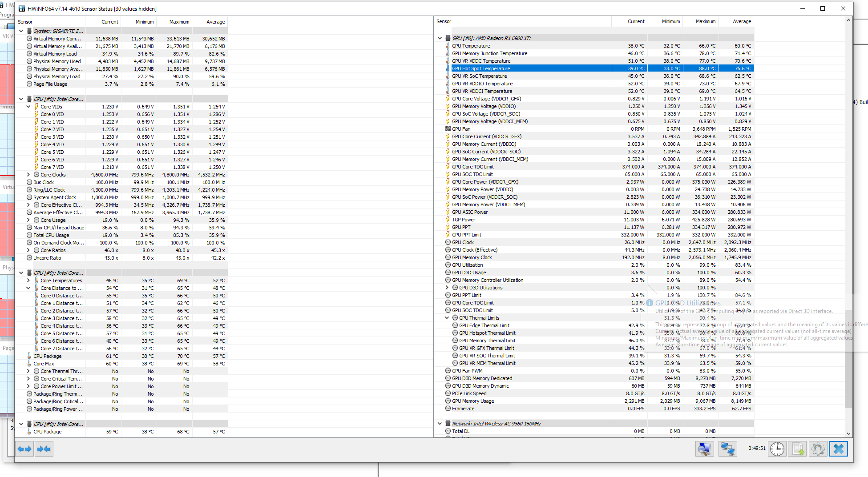The height and width of the screenshot is (477, 868).
Task: Click the fan icon beside GPU Fan
Action: (448, 129)
